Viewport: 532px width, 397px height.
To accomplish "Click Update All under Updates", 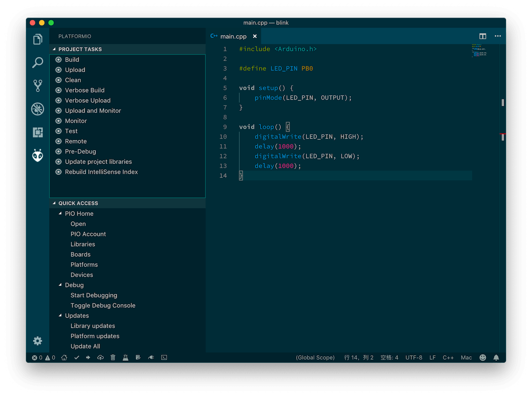I will pyautogui.click(x=85, y=346).
